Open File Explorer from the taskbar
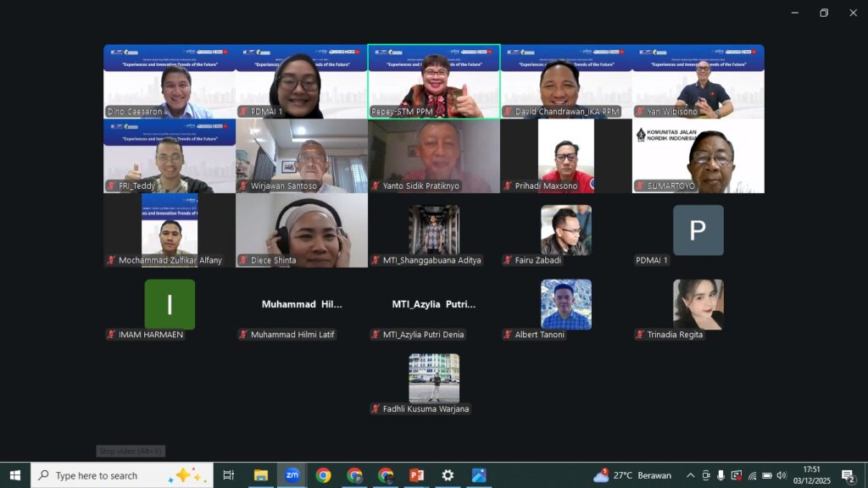868x488 pixels. click(x=260, y=475)
